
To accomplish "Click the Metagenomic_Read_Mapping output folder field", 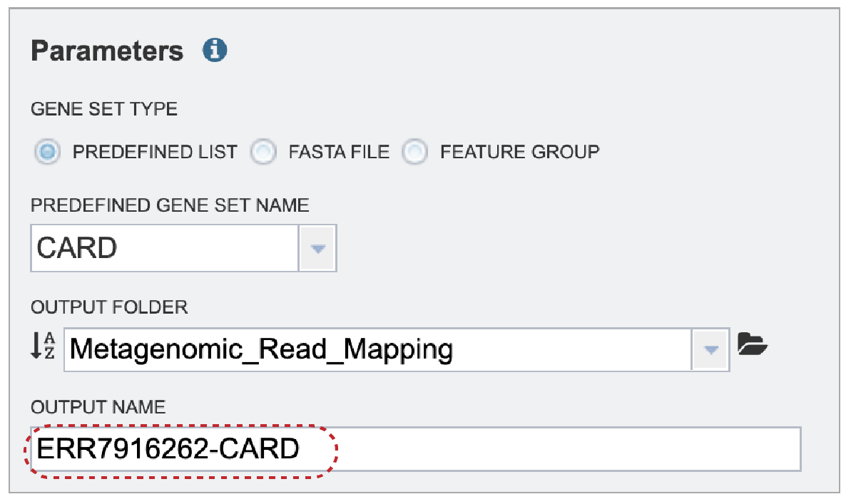I will click(x=378, y=349).
